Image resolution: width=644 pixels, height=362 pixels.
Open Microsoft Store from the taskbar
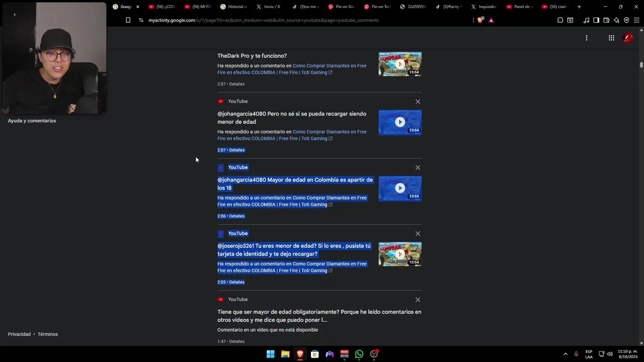pyautogui.click(x=314, y=354)
